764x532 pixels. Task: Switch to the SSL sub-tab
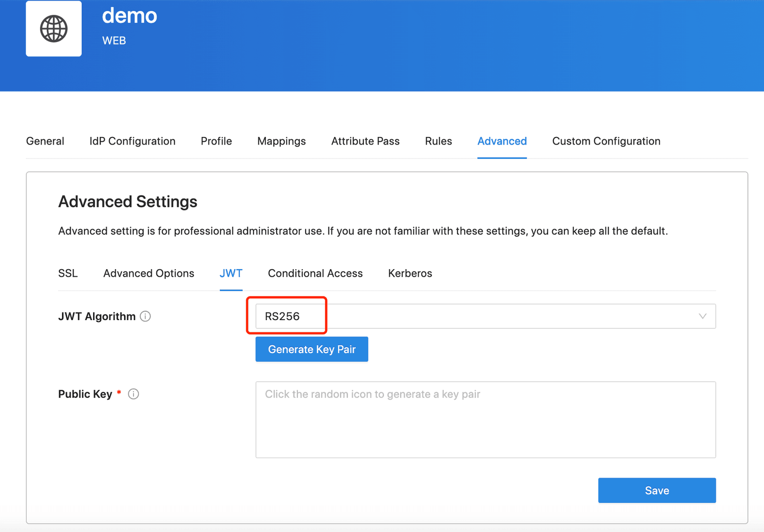tap(68, 273)
